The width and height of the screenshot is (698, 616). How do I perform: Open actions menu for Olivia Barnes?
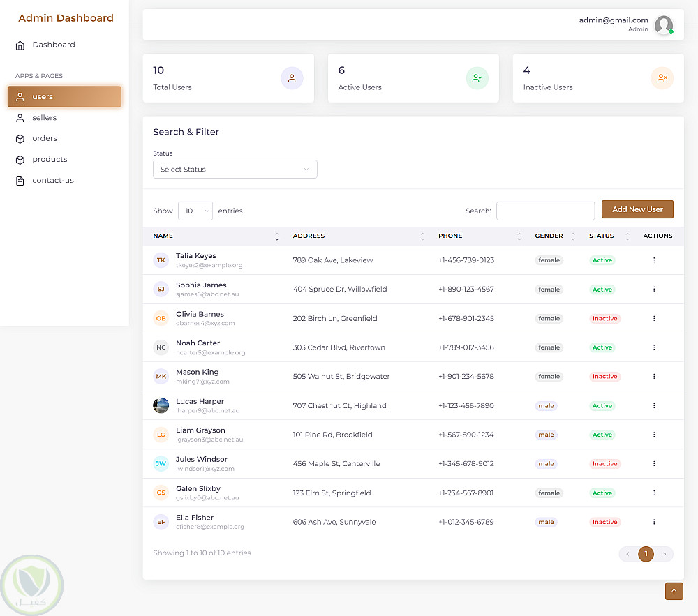click(654, 318)
